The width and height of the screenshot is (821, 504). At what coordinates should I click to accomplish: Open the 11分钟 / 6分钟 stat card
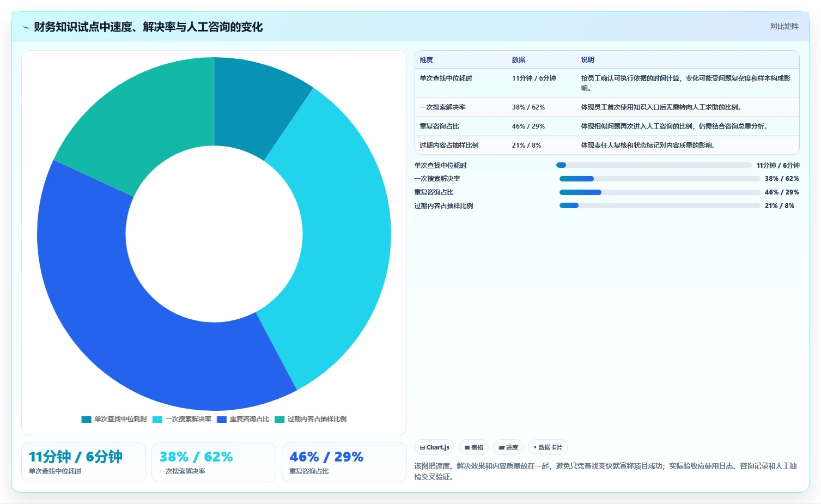point(83,462)
